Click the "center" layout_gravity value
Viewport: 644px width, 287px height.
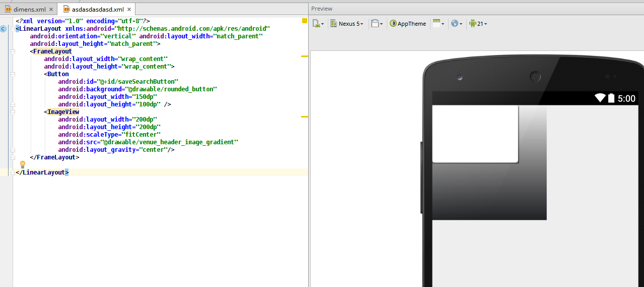click(x=153, y=150)
